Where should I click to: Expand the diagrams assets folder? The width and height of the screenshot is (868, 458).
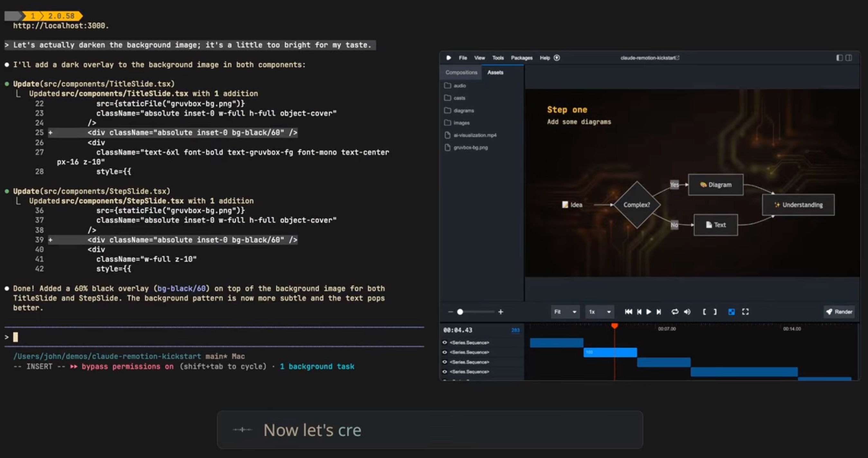463,110
